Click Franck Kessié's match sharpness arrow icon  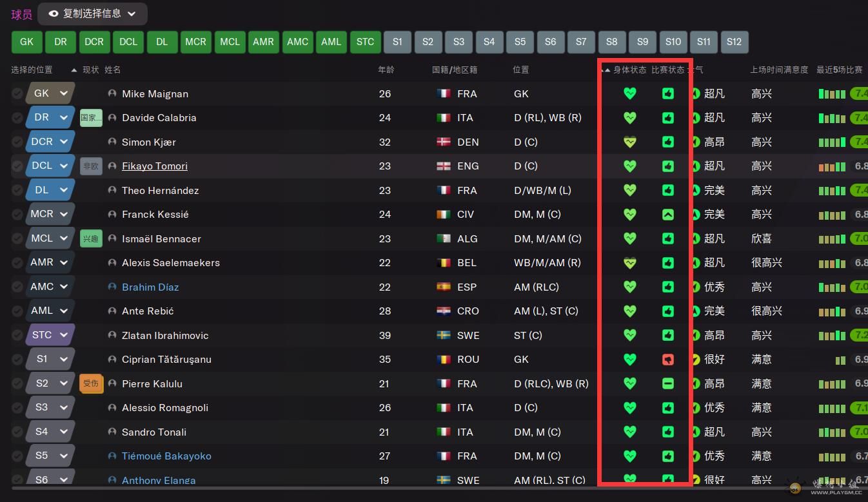point(668,215)
